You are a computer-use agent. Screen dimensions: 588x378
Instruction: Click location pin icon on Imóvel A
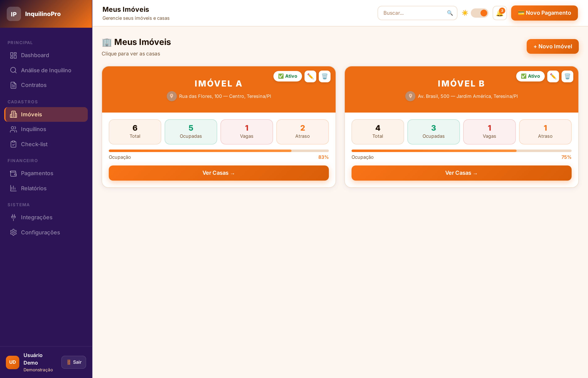pyautogui.click(x=172, y=96)
